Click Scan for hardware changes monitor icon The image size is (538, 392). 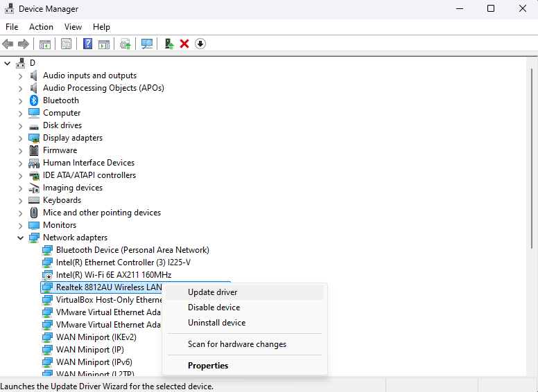point(147,44)
